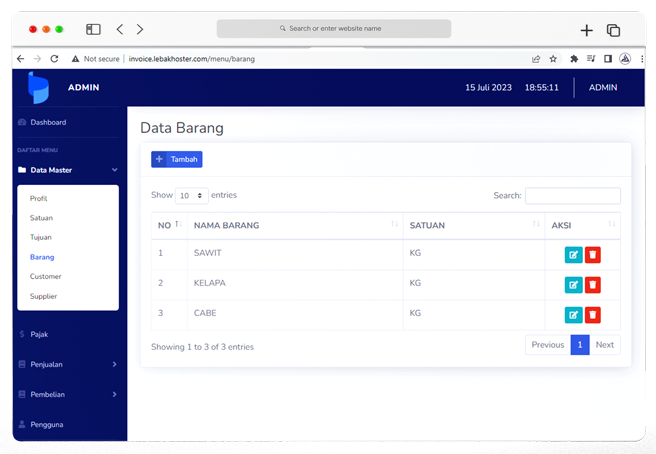Open Dashboard from the sidebar
Viewport: 656px width, 454px height.
coord(48,122)
